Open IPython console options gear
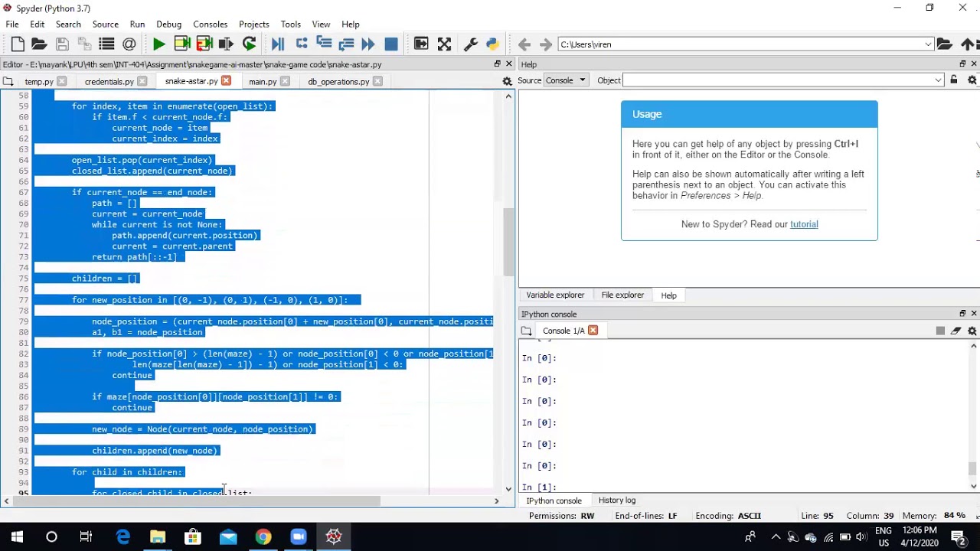Image resolution: width=980 pixels, height=551 pixels. [972, 331]
